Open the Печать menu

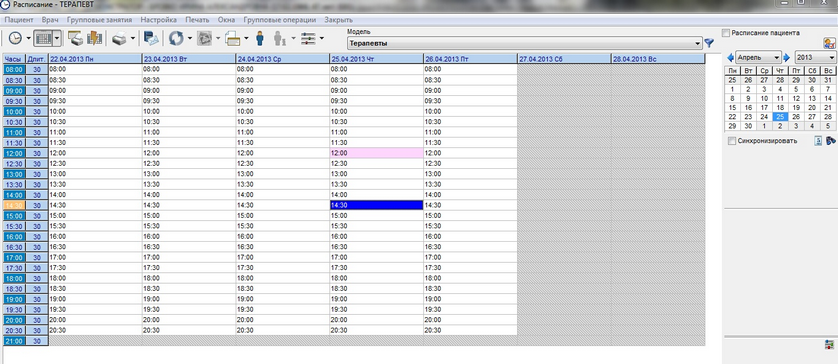[x=197, y=20]
